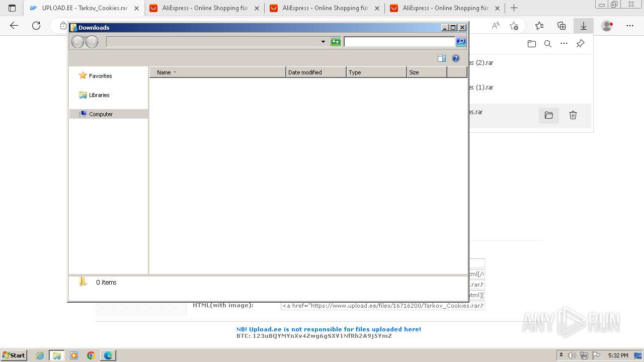Screen dimensions: 644x362
Task: Launch Internet Explorer from taskbar
Action: click(x=40, y=355)
